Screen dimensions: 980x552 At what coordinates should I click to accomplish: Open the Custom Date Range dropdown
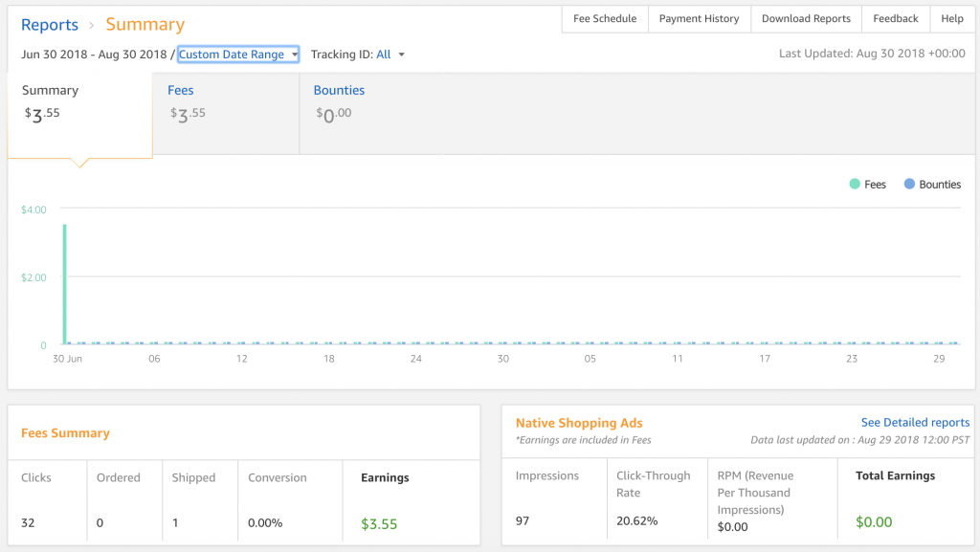coord(238,55)
